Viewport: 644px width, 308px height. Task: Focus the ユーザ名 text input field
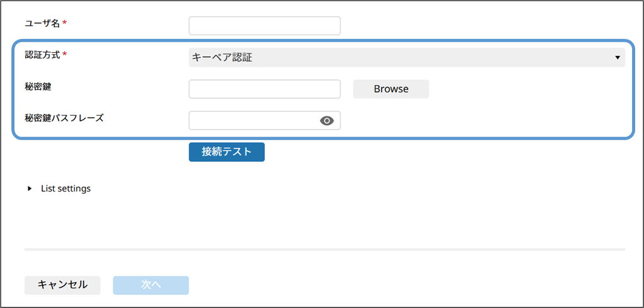264,26
